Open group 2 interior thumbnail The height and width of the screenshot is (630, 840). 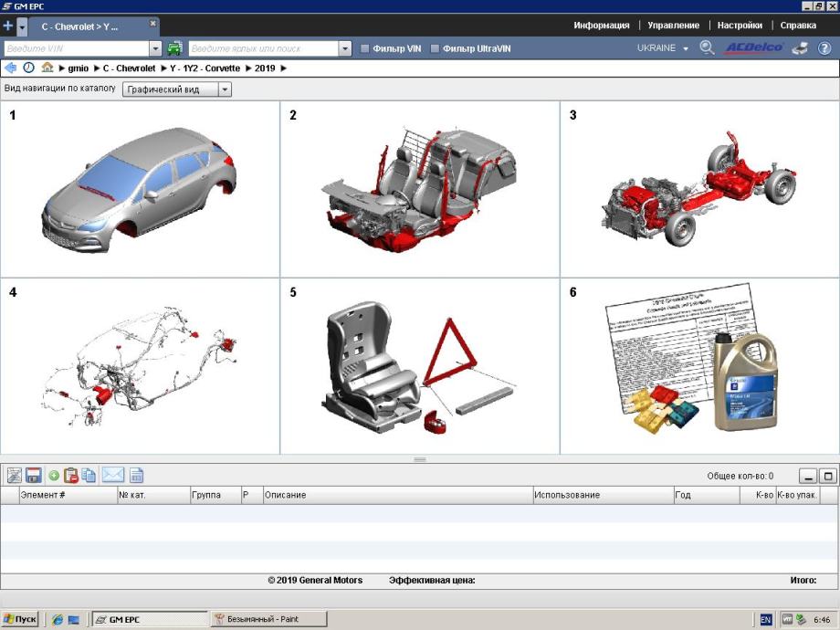[x=420, y=189]
